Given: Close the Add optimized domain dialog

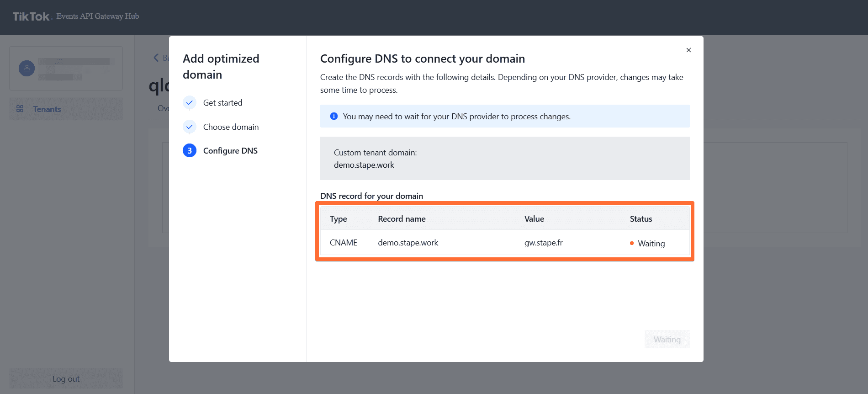Looking at the screenshot, I should [x=688, y=50].
